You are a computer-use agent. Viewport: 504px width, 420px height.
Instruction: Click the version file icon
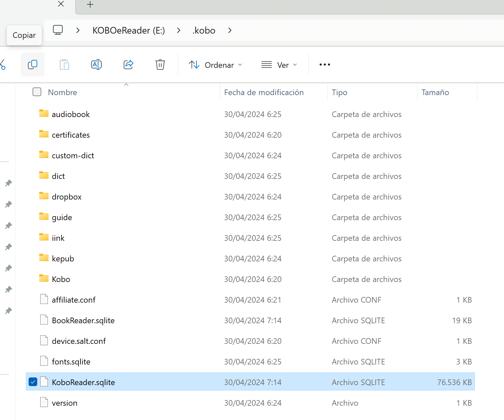tap(44, 402)
